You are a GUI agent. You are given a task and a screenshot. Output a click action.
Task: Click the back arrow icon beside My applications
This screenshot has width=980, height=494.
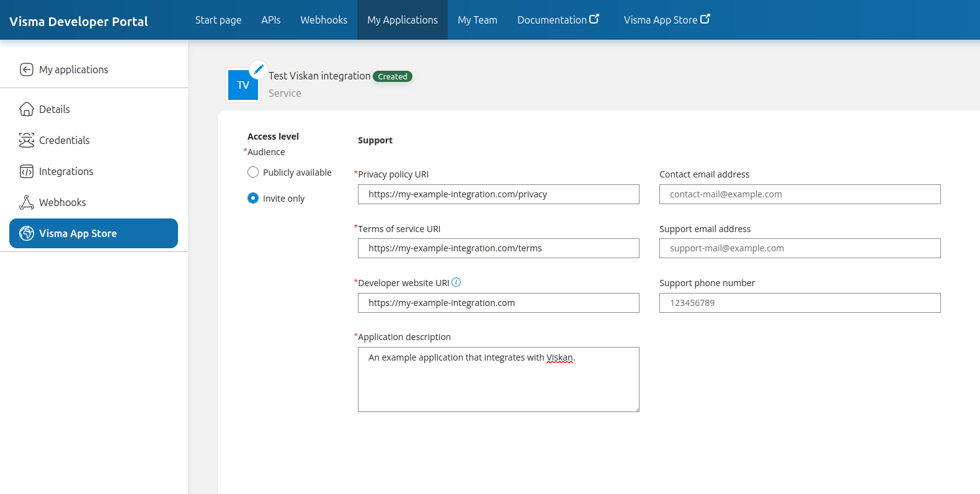pos(27,70)
